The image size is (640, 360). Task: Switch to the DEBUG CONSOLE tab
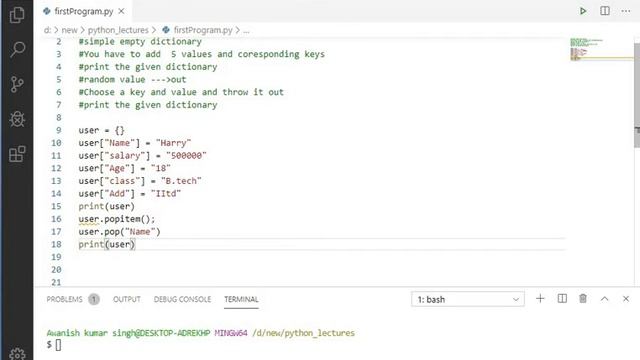click(x=182, y=299)
